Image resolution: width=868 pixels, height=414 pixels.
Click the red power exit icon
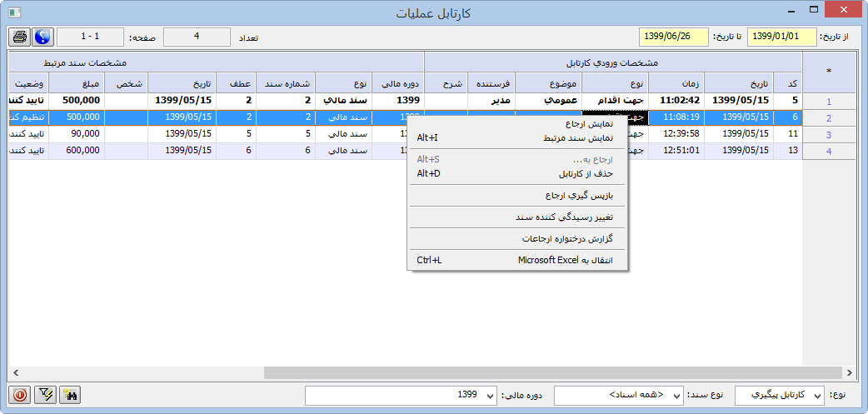point(19,395)
